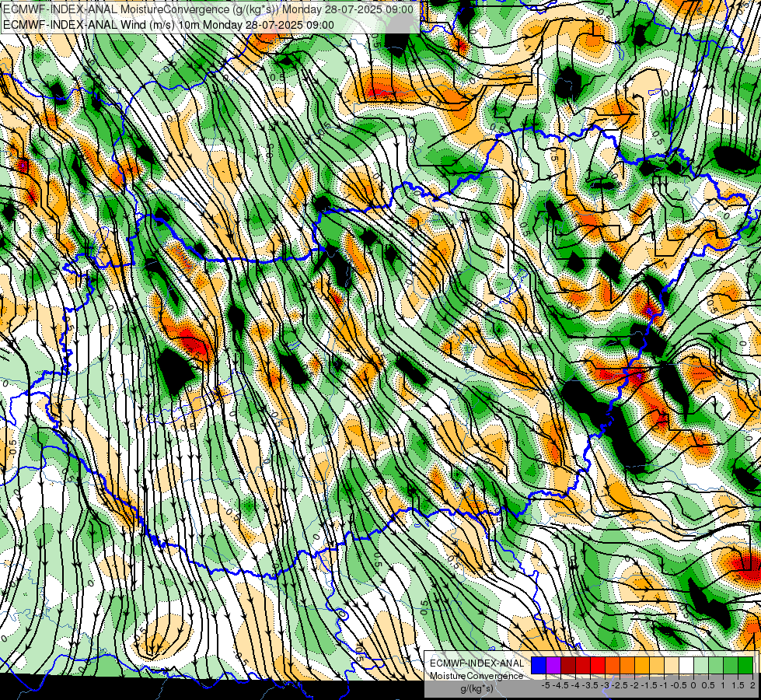Viewport: 761px width, 700px height.
Task: Click the '-5' legend tick label
Action: pyautogui.click(x=546, y=685)
